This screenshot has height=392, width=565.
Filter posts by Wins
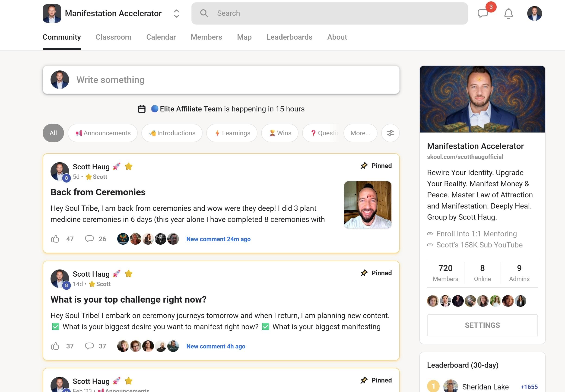[280, 133]
